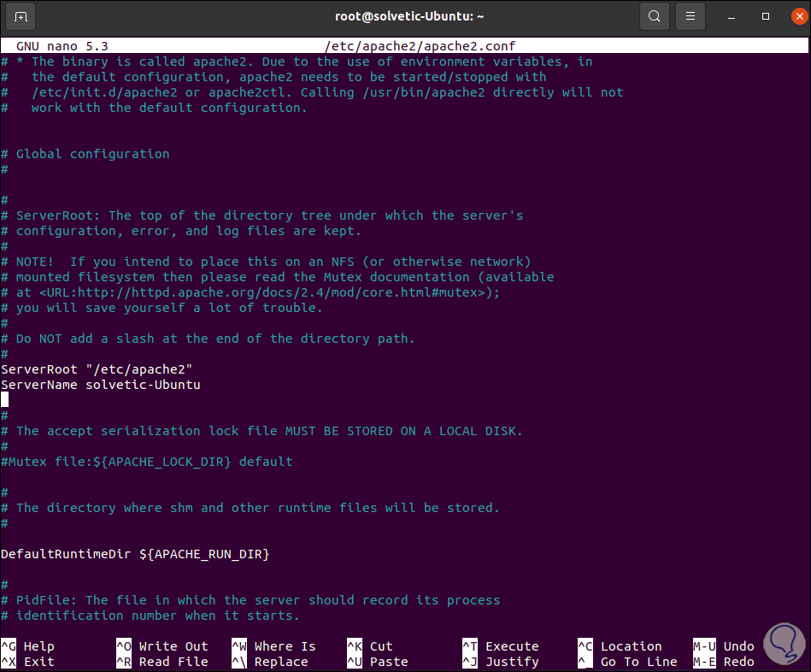Click the 'PidFile: The file in which' comment
Viewport: 811px width, 672px height.
point(250,600)
